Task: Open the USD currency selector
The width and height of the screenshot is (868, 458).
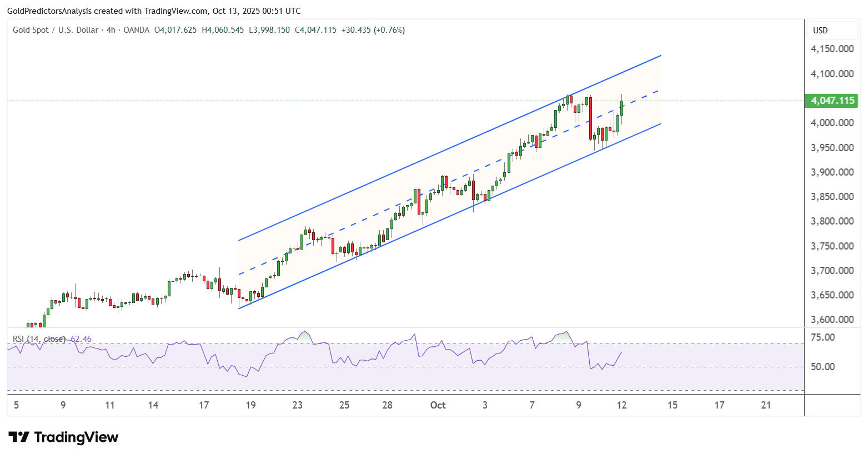Action: (820, 31)
